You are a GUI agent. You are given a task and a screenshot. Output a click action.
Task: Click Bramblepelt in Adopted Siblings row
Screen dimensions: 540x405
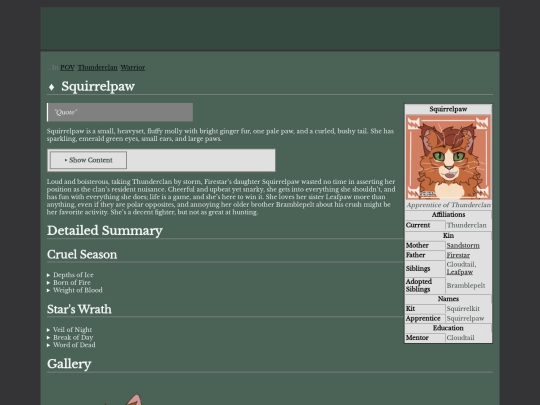pos(466,285)
